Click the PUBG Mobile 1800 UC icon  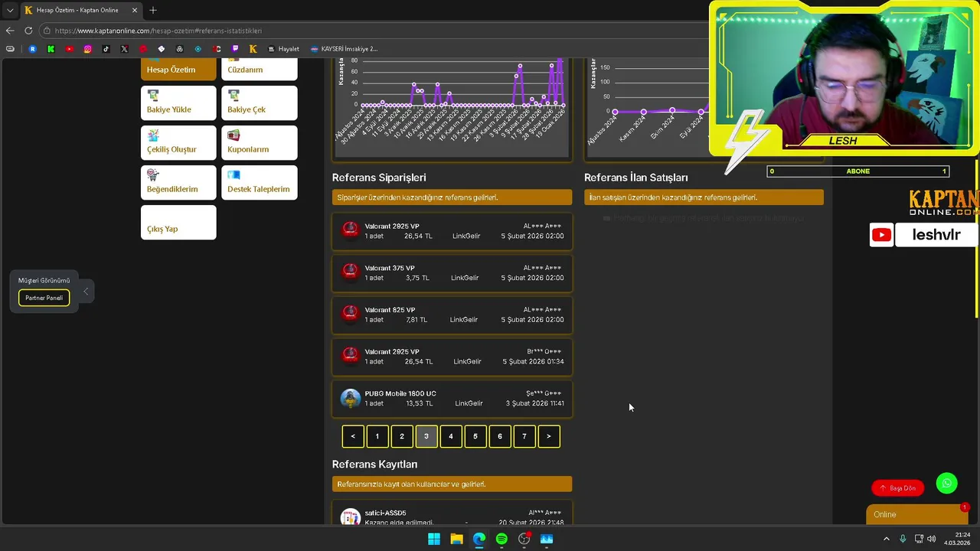point(350,398)
